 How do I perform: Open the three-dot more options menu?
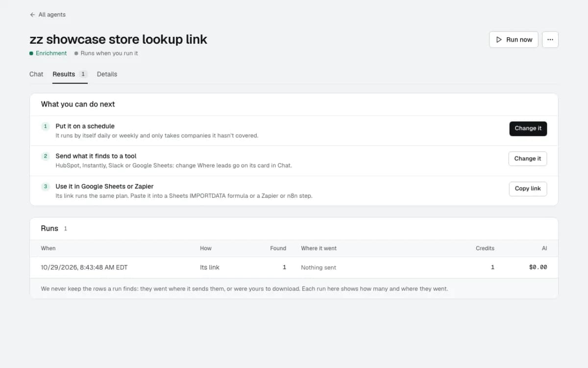[x=550, y=40]
